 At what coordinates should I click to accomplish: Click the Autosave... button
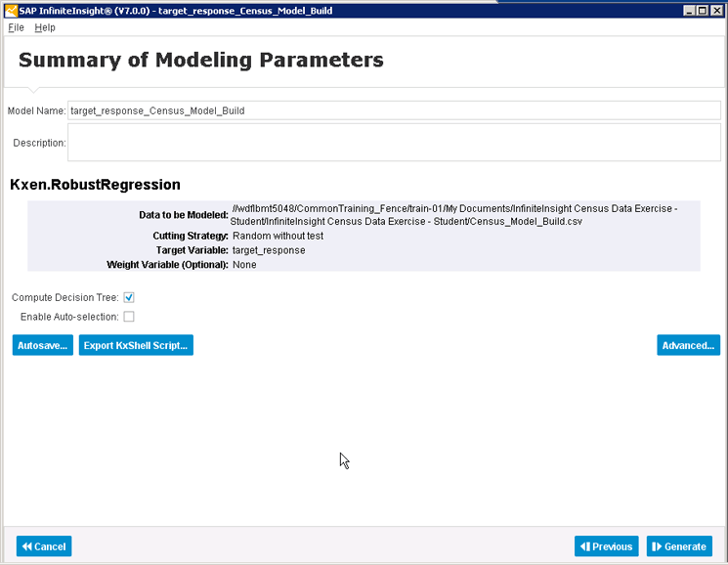click(x=43, y=345)
